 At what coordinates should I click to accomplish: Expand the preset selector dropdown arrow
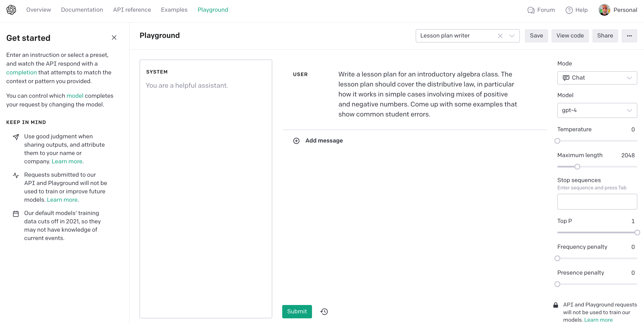(512, 36)
